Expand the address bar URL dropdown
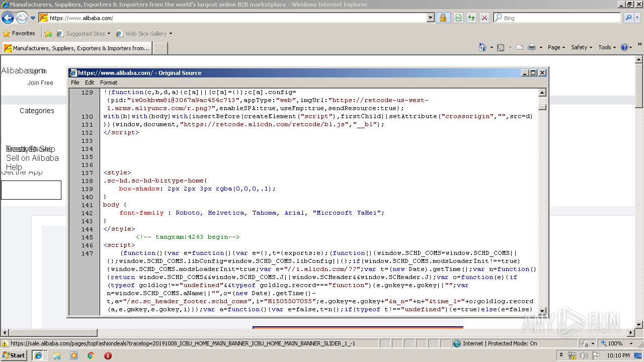644x362 pixels. tap(430, 18)
